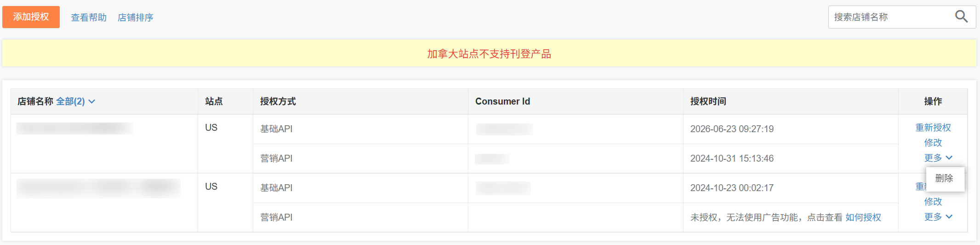Open the 查看帮助 link

(x=89, y=17)
